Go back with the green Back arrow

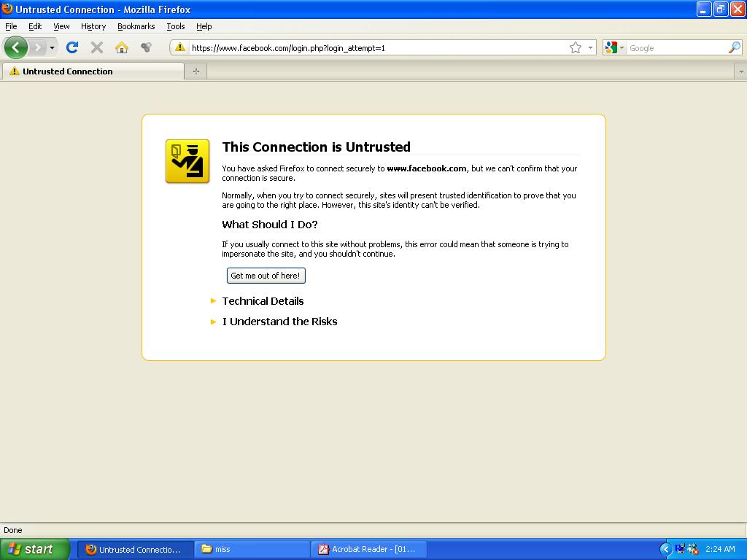pyautogui.click(x=16, y=47)
